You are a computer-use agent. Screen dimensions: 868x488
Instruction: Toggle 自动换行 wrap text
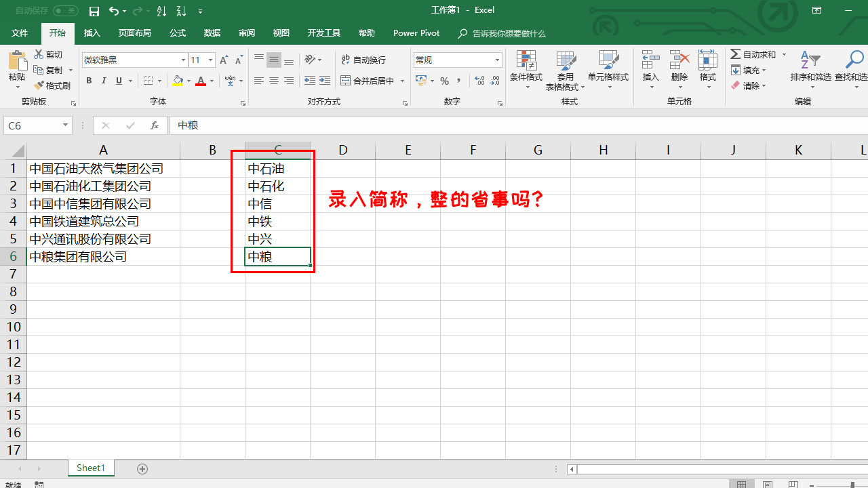click(363, 60)
